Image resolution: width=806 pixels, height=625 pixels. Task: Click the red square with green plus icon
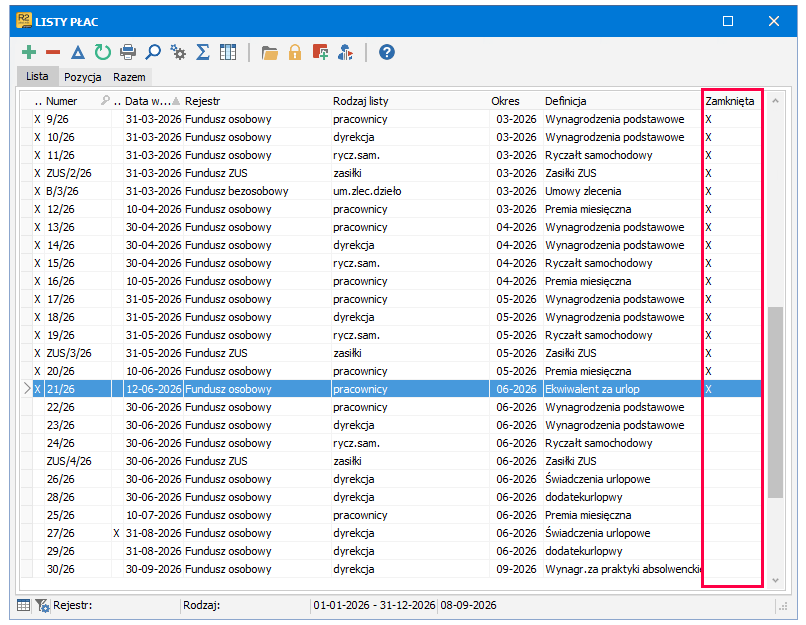[320, 52]
